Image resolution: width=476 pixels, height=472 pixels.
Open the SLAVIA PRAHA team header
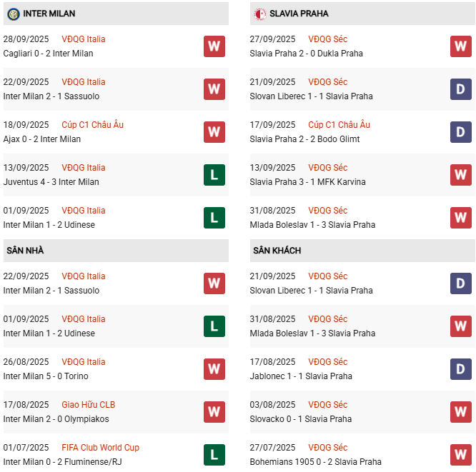pyautogui.click(x=299, y=14)
